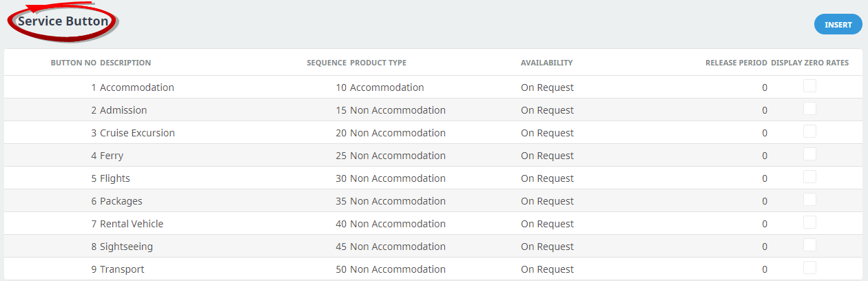The height and width of the screenshot is (281, 868).
Task: Sort by Sequence column header
Action: (x=327, y=63)
